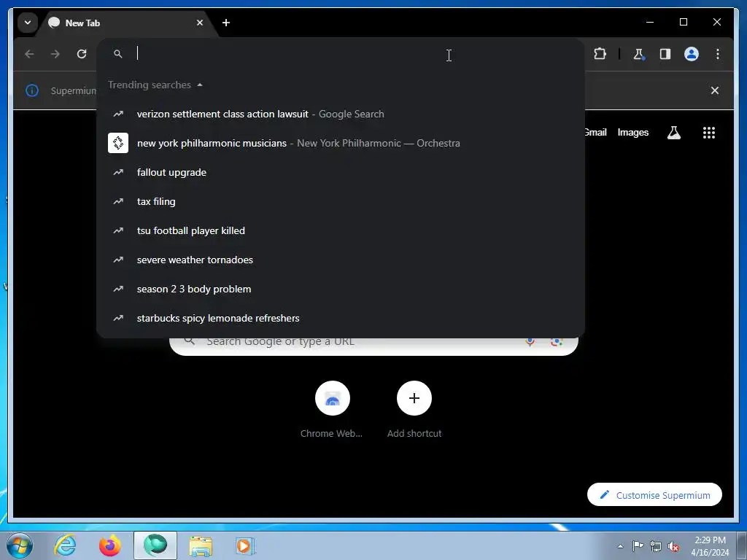Click the trending arrow beside fallout upgrade
747x560 pixels.
pos(118,172)
